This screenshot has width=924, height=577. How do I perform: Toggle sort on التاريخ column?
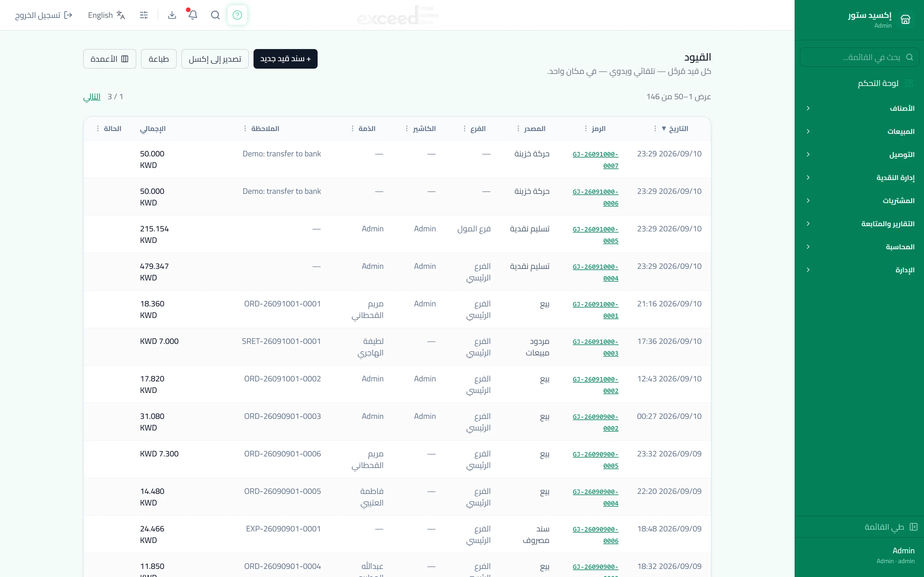[675, 129]
